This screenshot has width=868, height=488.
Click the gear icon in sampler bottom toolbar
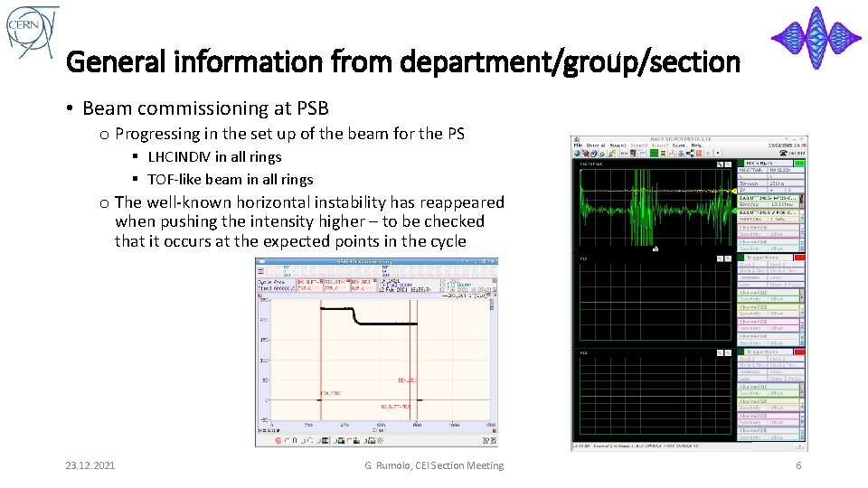point(381,441)
